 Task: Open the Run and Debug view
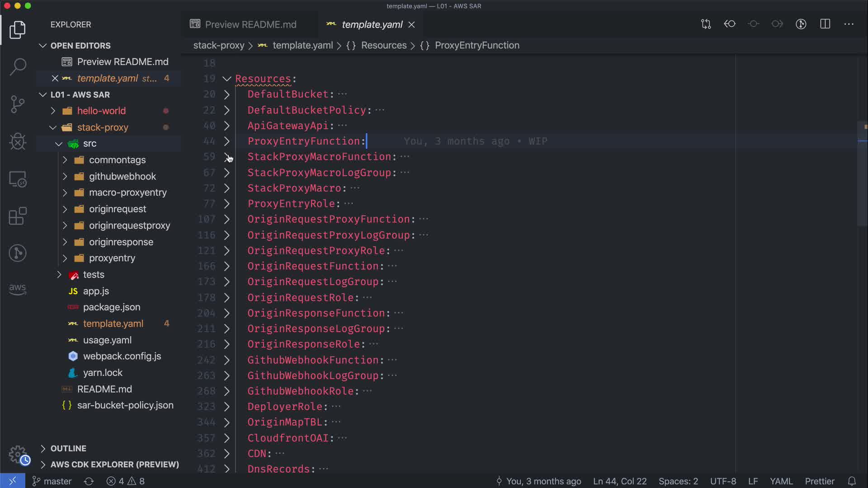point(18,141)
